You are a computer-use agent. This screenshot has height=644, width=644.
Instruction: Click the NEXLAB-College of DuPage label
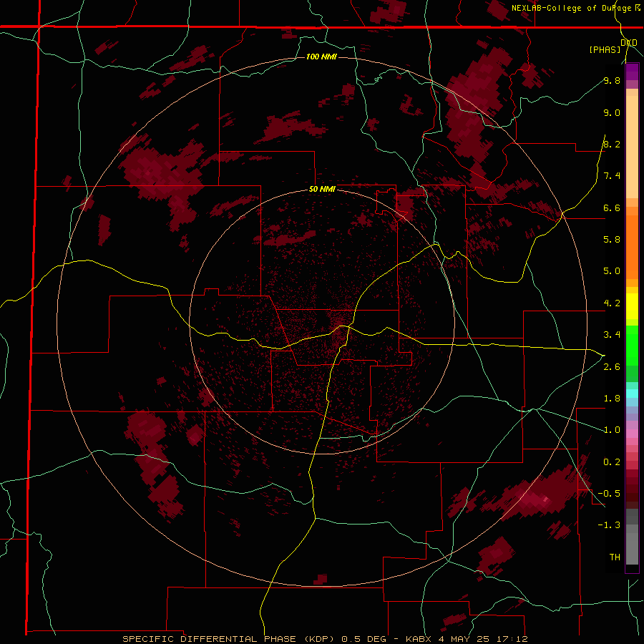(571, 8)
